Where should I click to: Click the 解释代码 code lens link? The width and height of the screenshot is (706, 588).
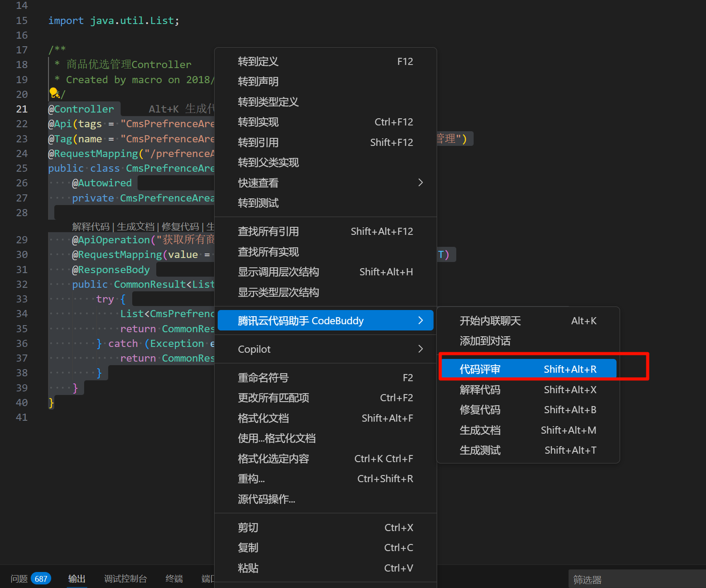coord(90,227)
